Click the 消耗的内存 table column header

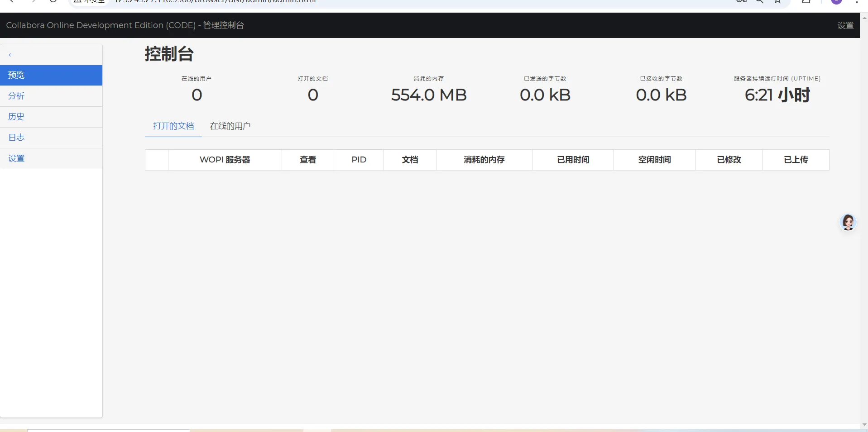point(484,160)
